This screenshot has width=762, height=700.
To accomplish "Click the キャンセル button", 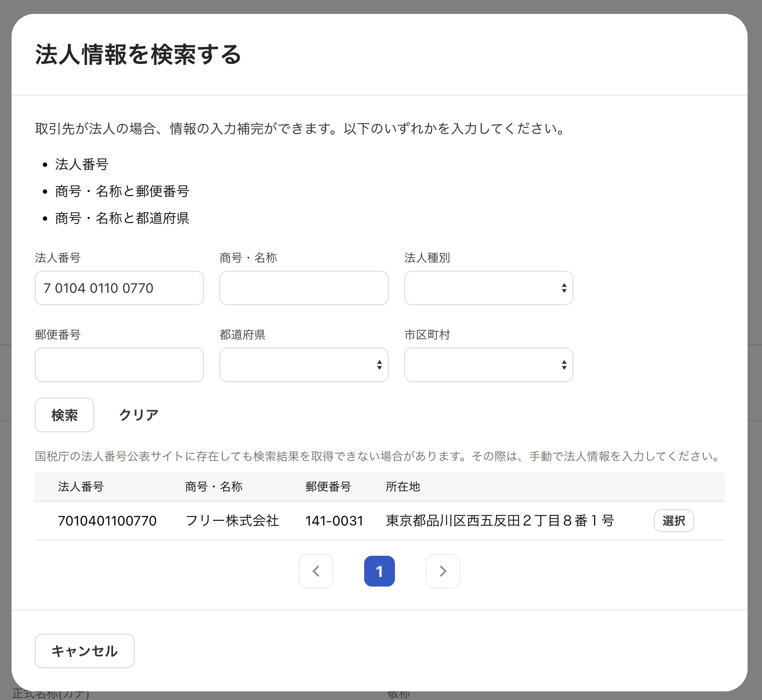I will 85,651.
